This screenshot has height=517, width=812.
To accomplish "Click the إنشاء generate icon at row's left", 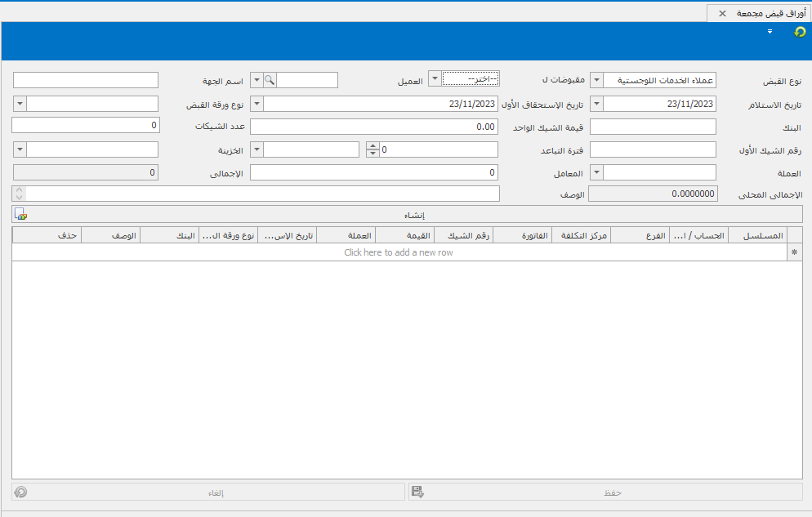I will point(20,215).
